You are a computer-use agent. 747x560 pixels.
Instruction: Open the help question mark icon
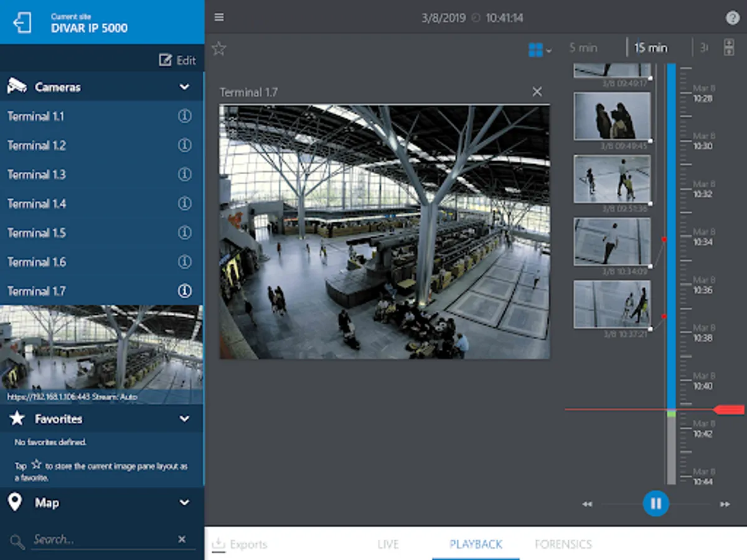coord(733,18)
